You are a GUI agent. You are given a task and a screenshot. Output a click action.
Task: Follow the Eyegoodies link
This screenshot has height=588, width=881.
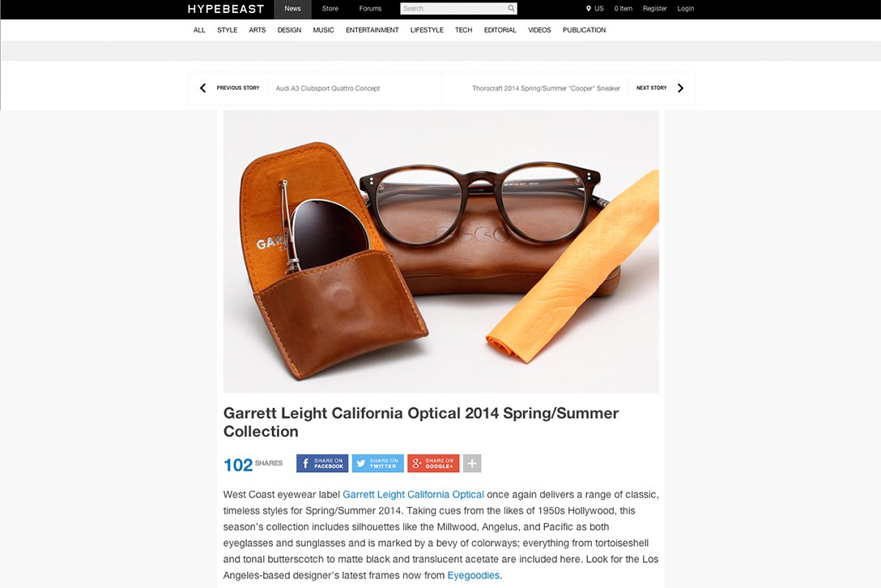pyautogui.click(x=473, y=576)
